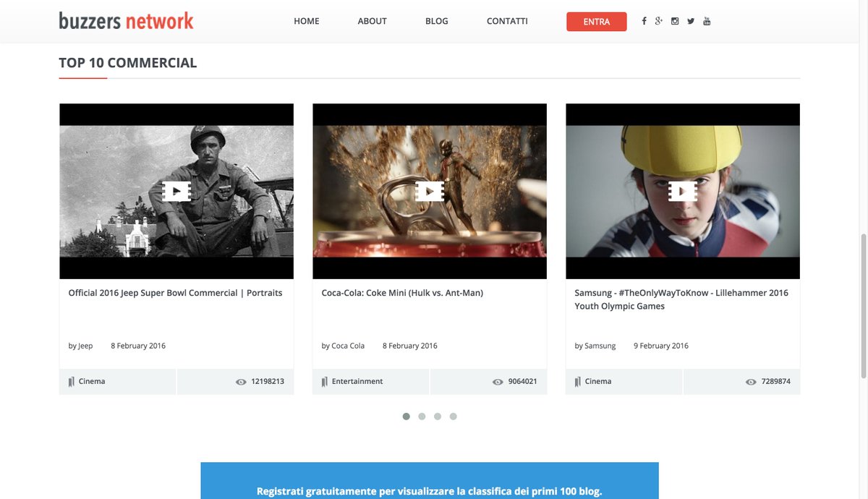Viewport: 868px width, 499px height.
Task: Click the views eye icon on Samsung card
Action: pos(751,382)
